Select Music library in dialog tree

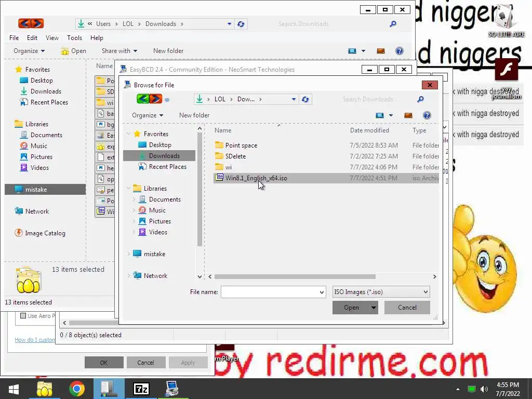157,210
